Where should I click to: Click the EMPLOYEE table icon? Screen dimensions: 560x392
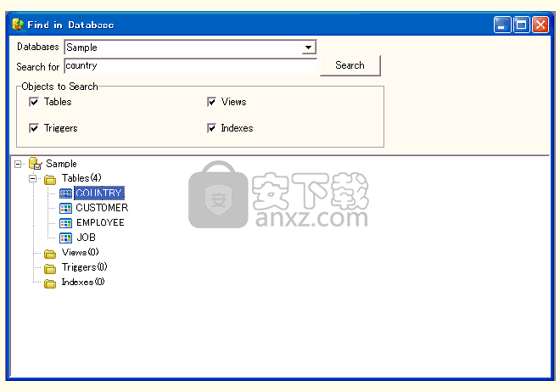65,223
